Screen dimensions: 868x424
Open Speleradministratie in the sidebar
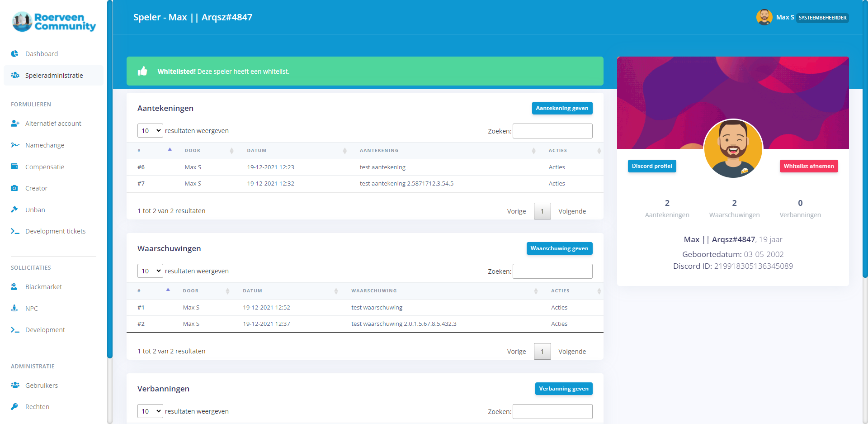54,76
